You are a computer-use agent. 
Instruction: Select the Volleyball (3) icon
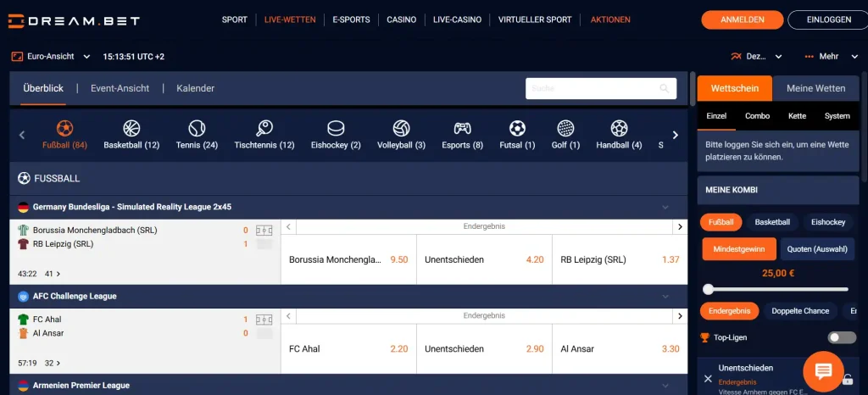[401, 129]
